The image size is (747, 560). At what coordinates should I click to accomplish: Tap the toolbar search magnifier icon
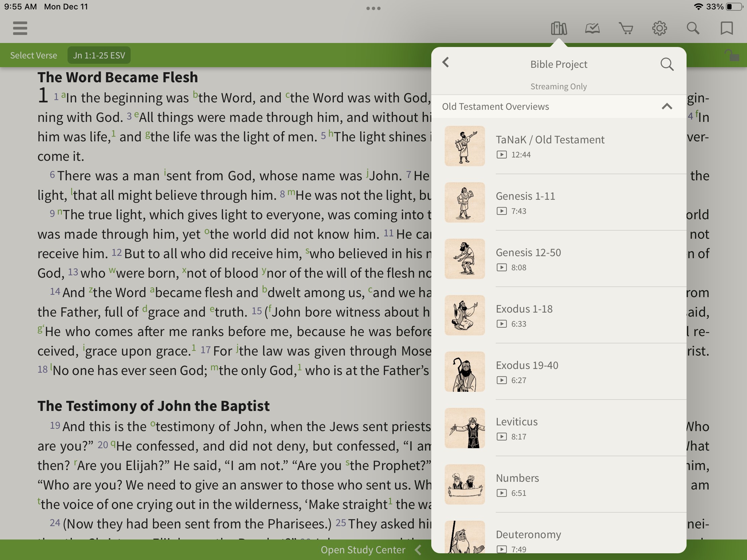tap(693, 28)
